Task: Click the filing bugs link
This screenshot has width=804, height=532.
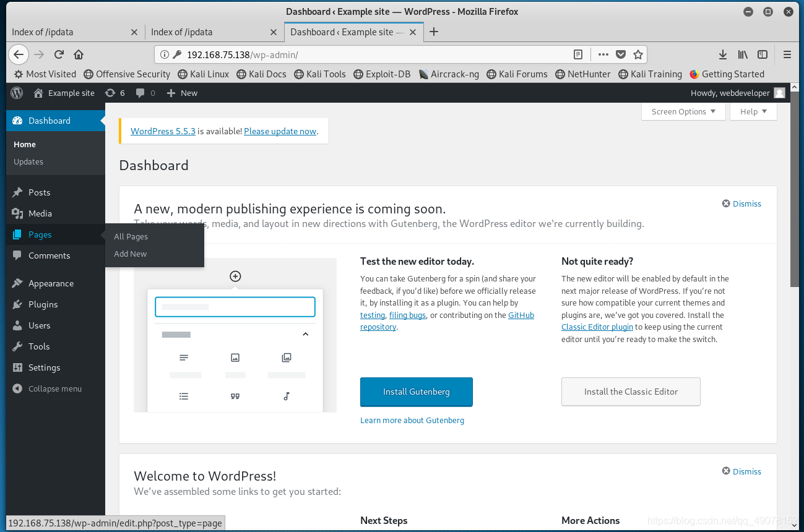Action: (407, 315)
